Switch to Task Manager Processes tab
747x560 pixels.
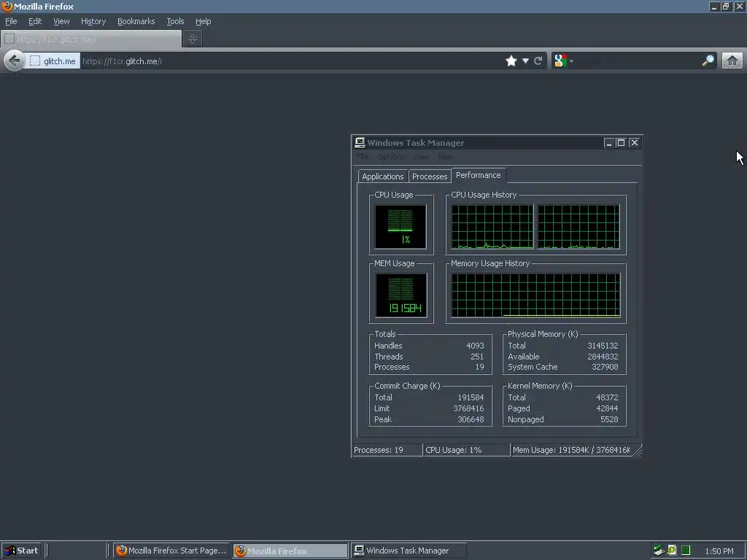click(430, 176)
